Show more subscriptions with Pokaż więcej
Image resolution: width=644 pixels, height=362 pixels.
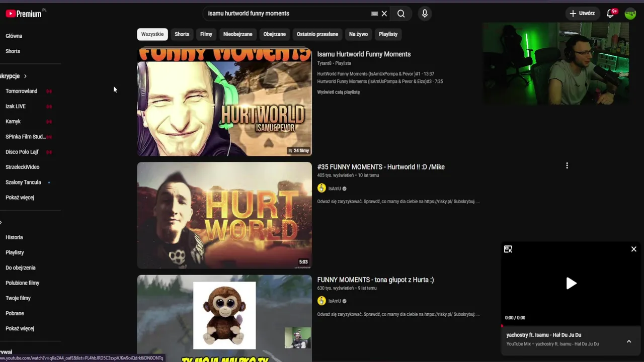[20, 197]
